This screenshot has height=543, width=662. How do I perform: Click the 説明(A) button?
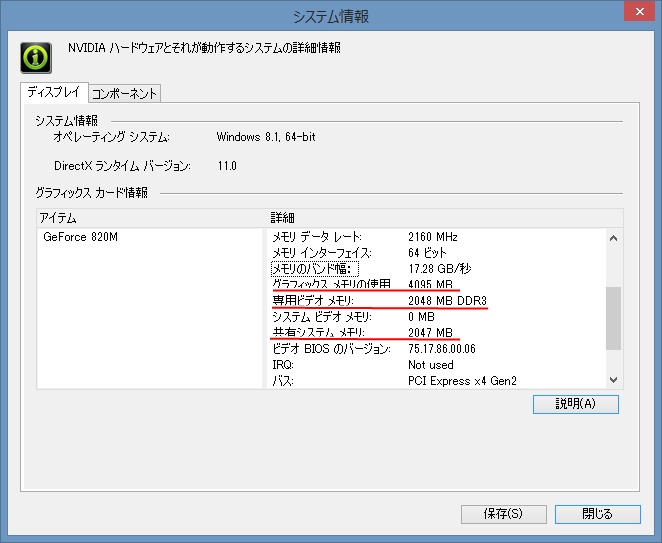(x=575, y=404)
